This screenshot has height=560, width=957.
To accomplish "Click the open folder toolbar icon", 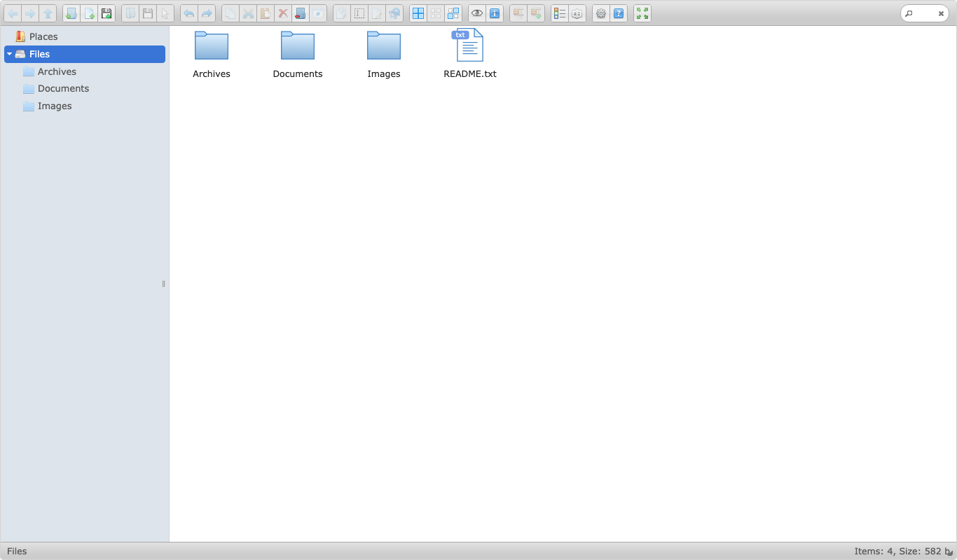I will click(x=130, y=13).
